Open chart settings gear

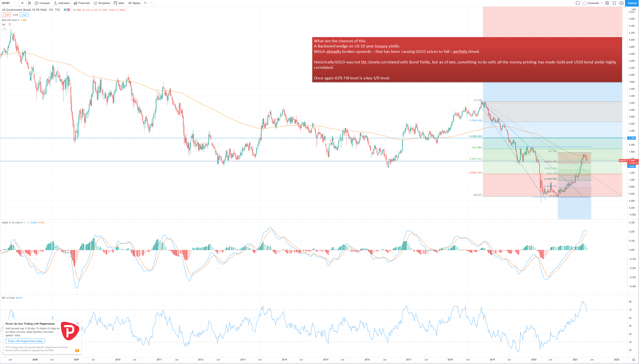tap(607, 3)
